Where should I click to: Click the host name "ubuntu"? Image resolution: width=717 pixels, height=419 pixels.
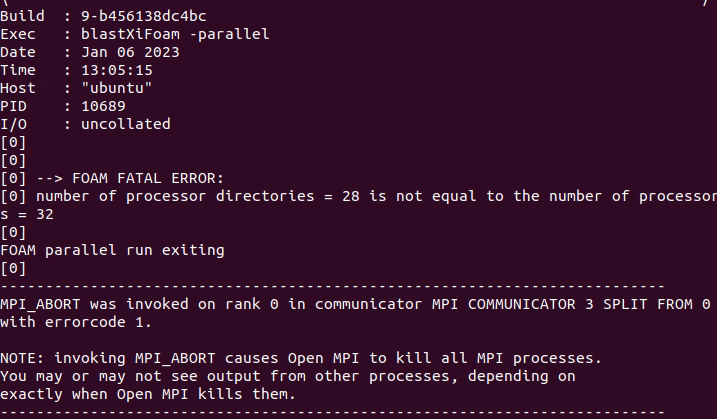point(116,88)
